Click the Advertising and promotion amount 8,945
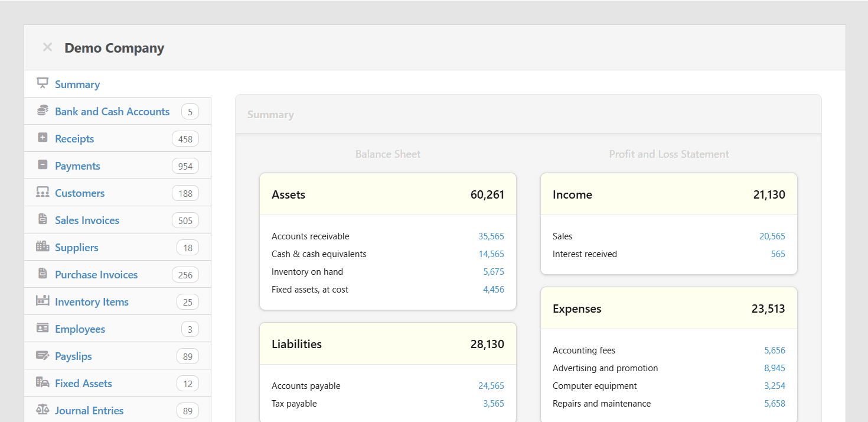This screenshot has width=868, height=422. (774, 368)
